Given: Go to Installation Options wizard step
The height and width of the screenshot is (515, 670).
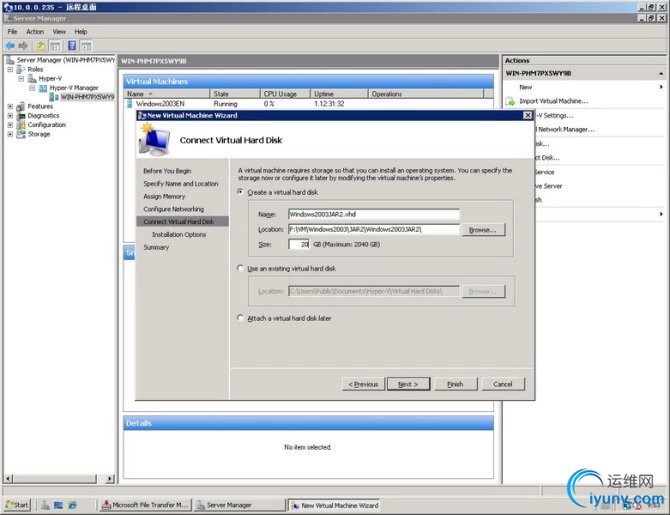Looking at the screenshot, I should pyautogui.click(x=179, y=235).
